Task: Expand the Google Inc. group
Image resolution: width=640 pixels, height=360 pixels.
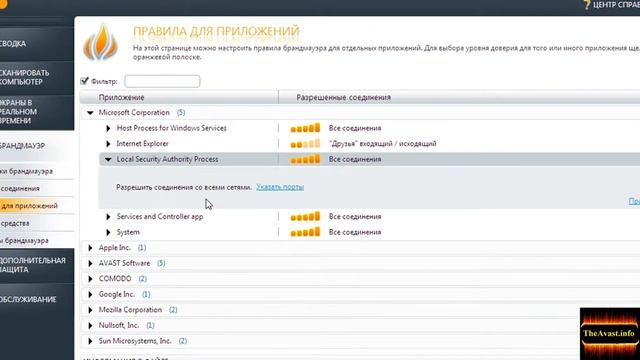Action: click(x=90, y=294)
